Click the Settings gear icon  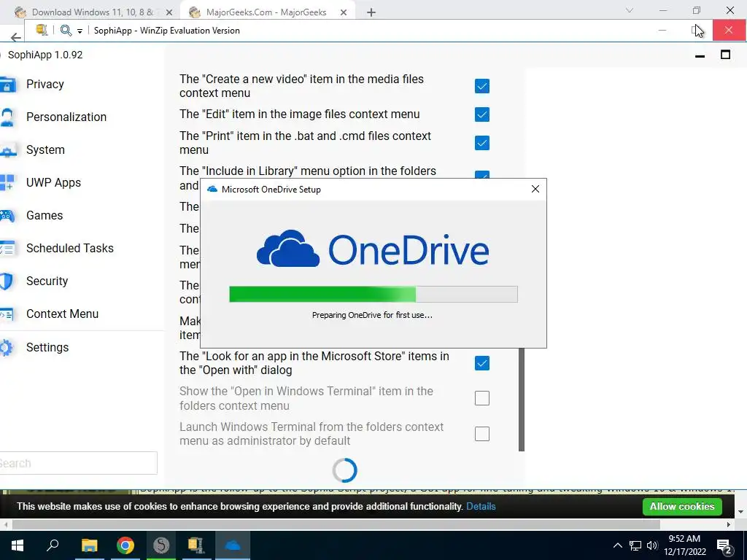tap(6, 348)
